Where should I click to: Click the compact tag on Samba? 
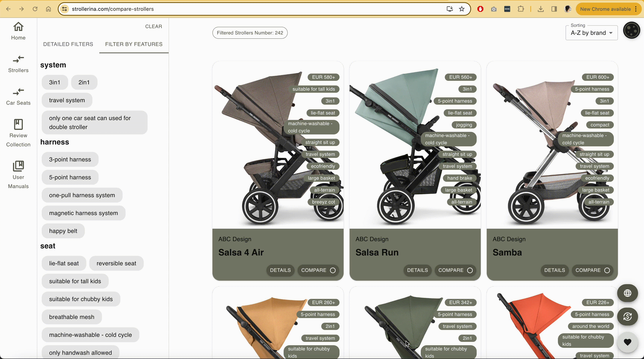click(x=600, y=125)
